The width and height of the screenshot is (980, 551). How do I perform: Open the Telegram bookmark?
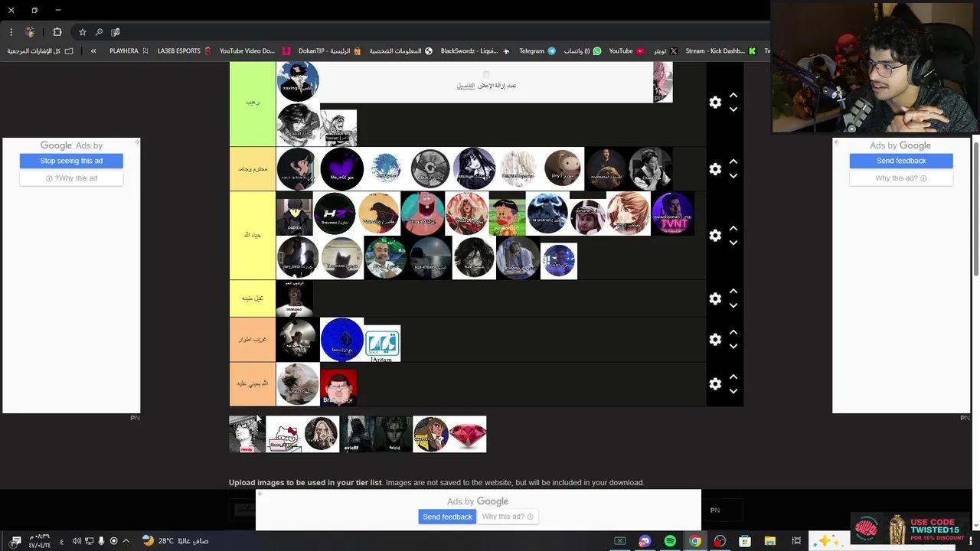[537, 51]
